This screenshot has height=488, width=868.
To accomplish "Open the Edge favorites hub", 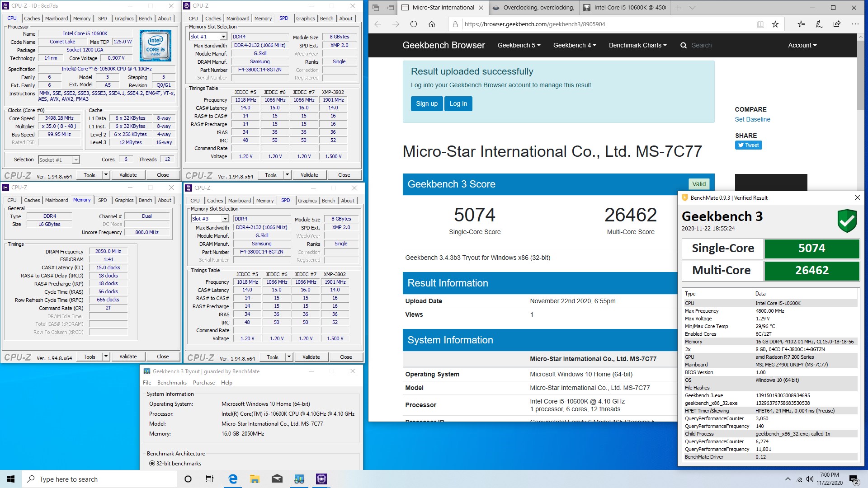I will coord(801,24).
